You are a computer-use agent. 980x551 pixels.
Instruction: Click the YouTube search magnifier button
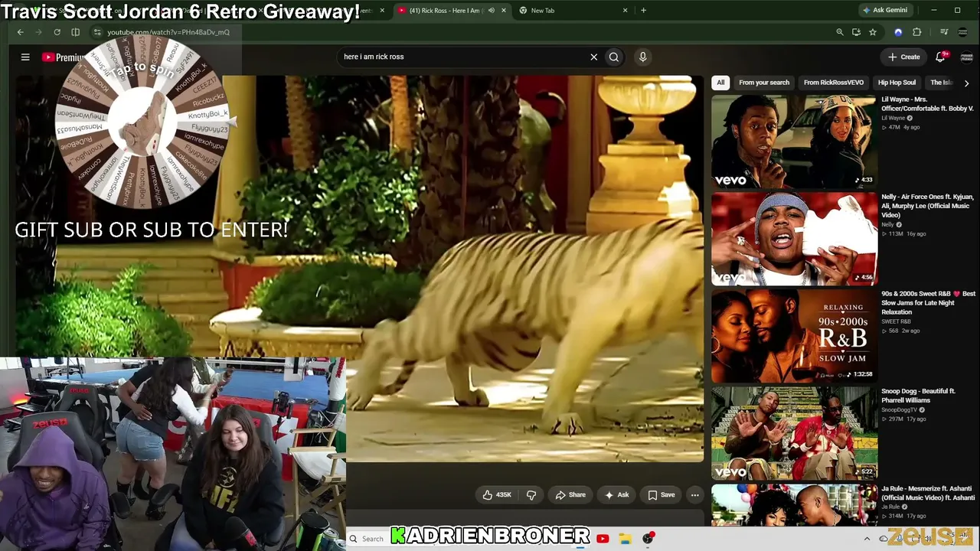coord(614,57)
